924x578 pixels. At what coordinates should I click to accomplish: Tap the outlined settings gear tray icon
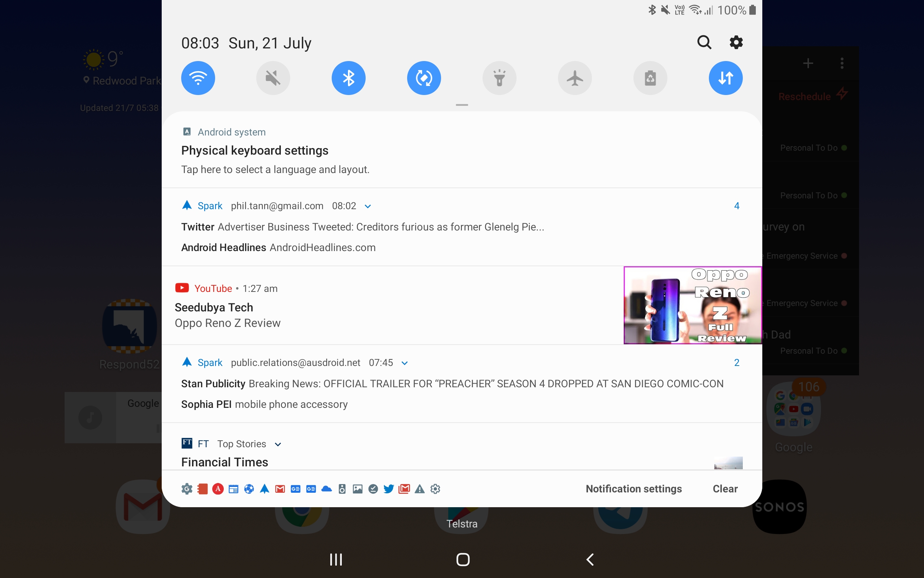[435, 489]
